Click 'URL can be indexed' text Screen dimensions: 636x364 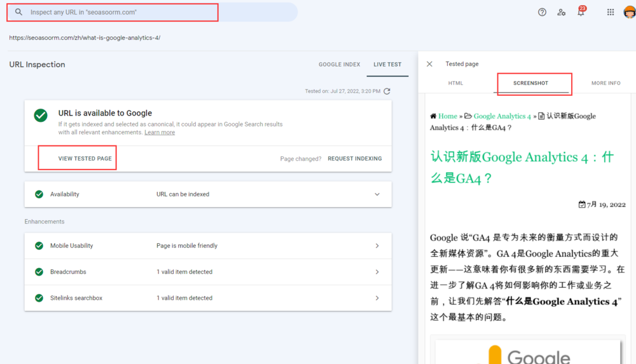183,194
